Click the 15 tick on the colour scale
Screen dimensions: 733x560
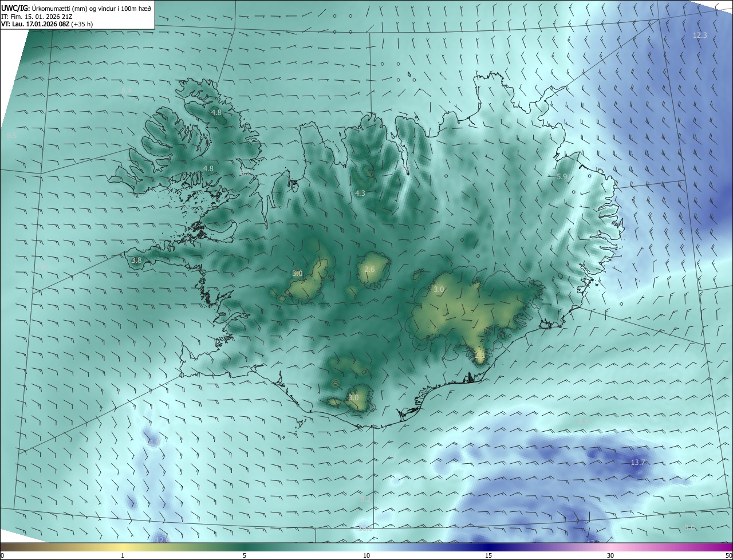488,555
